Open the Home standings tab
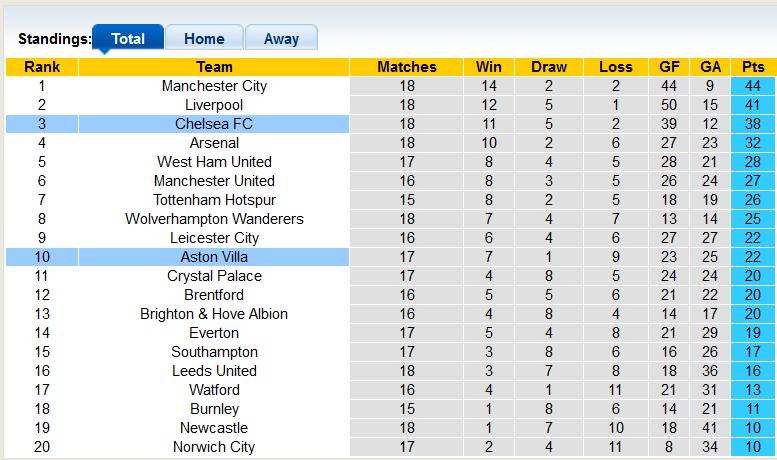Screen dimensions: 777x460 click(204, 39)
